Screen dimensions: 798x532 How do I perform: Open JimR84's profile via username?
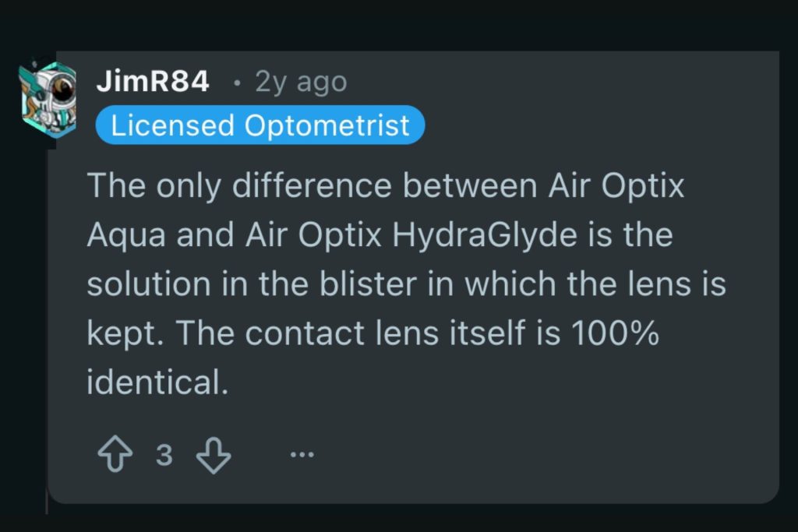(153, 80)
